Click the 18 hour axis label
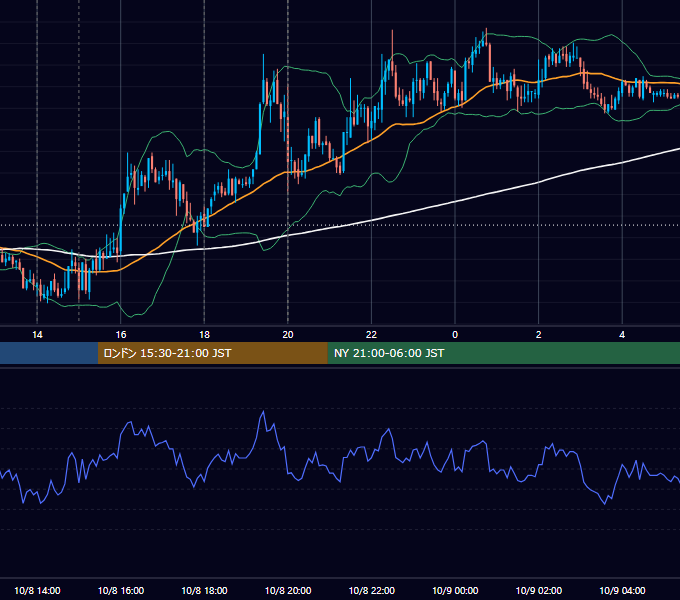The height and width of the screenshot is (600, 680). [204, 335]
